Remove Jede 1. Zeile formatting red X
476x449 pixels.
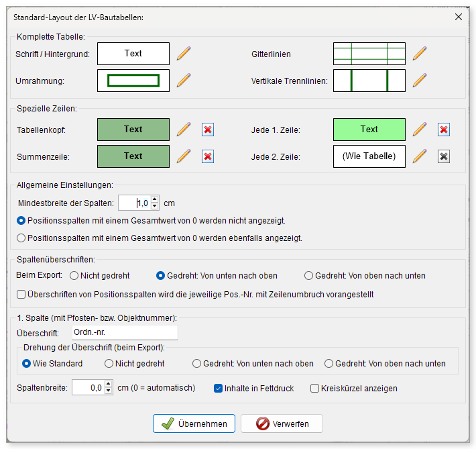pyautogui.click(x=444, y=130)
